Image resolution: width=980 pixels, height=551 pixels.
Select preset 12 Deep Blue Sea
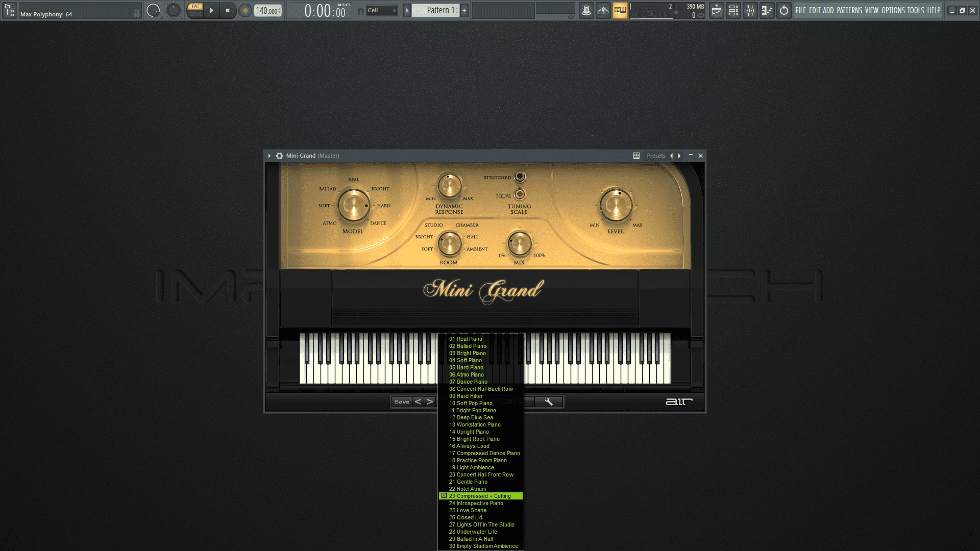(481, 417)
